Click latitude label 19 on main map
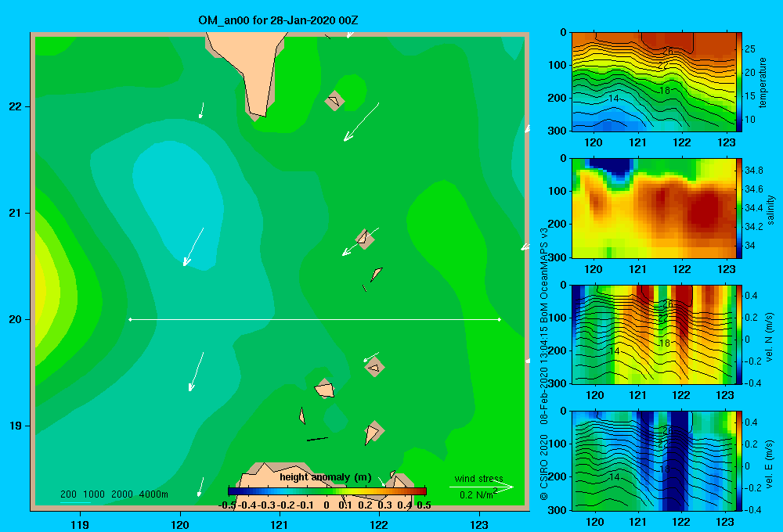783x532 pixels. click(x=16, y=426)
